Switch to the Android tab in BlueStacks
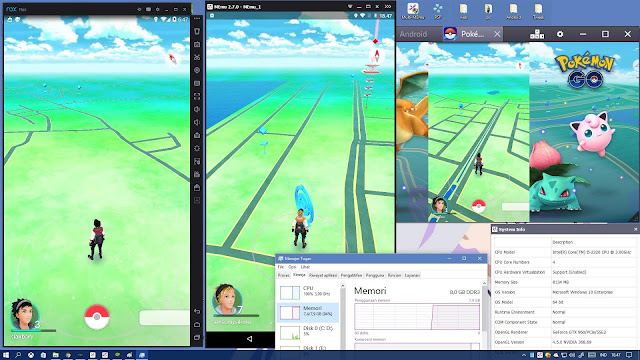640x360 pixels. click(x=413, y=34)
